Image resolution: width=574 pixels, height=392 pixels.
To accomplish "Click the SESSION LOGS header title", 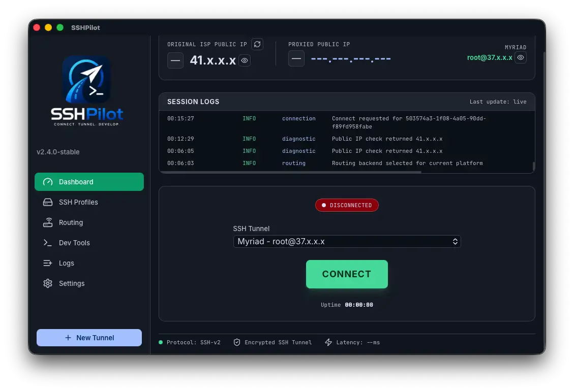I will pos(193,102).
